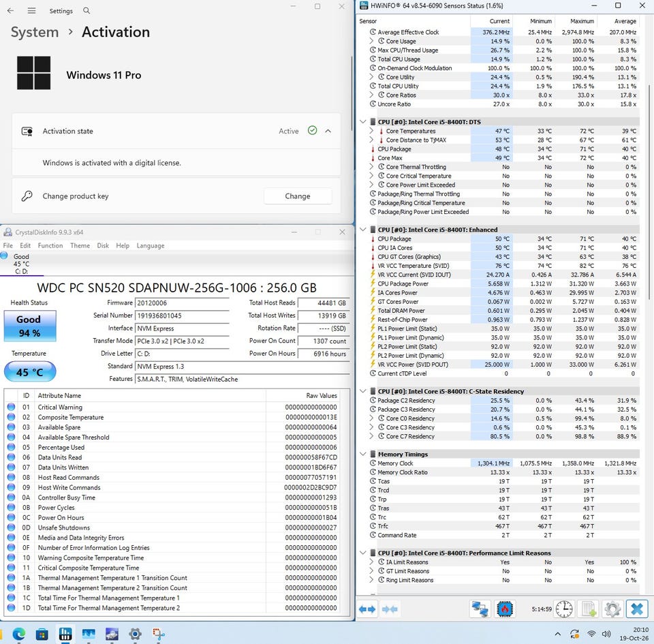Screen dimensions: 654x644
Task: Open the Language menu in CrystalDiskInfo
Action: [151, 245]
